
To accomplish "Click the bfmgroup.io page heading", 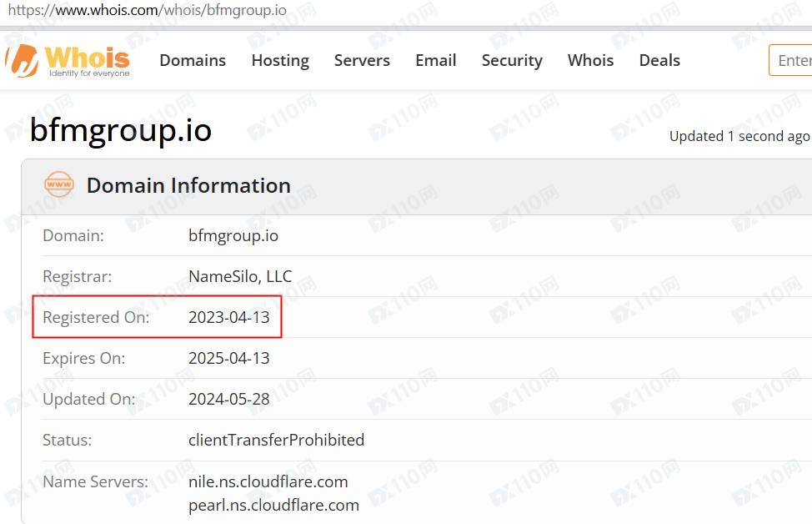I will click(121, 130).
